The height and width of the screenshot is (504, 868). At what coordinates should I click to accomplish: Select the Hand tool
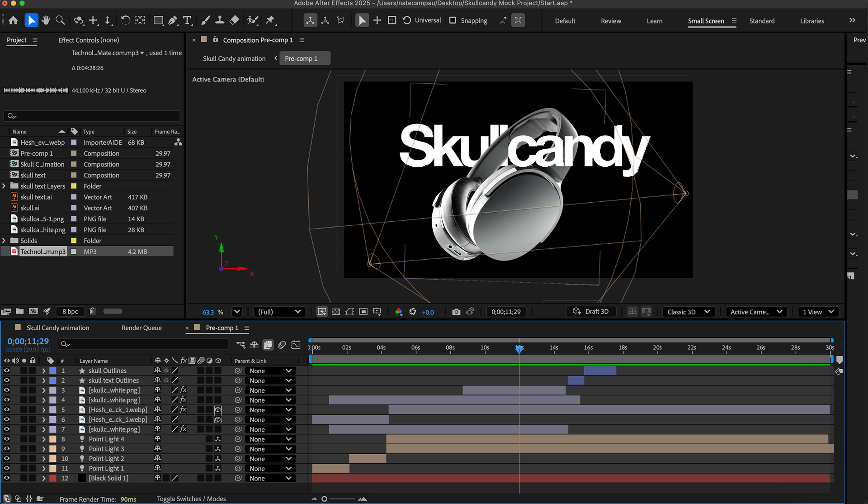click(x=46, y=20)
